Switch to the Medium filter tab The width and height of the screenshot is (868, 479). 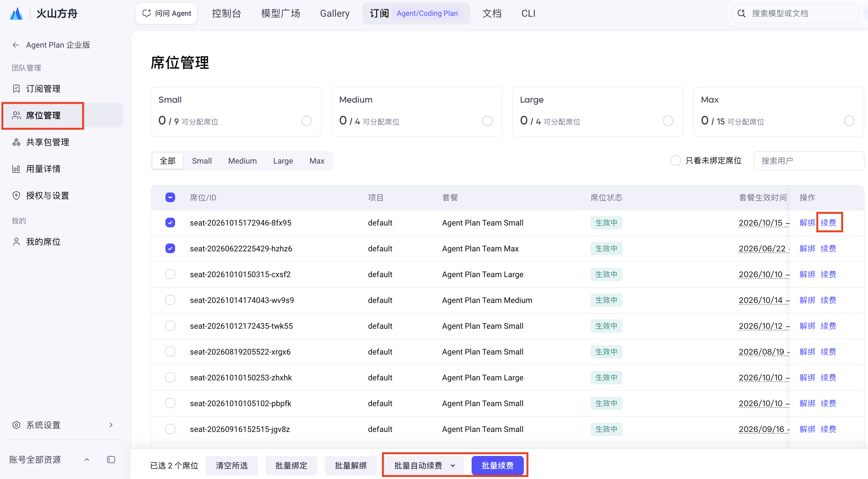click(242, 161)
